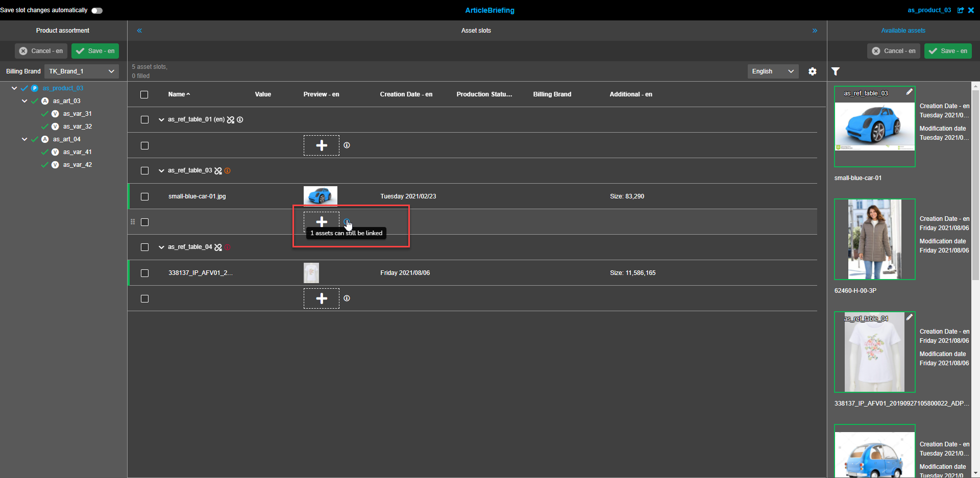Collapse the panel using the left double-chevron

coord(139,31)
